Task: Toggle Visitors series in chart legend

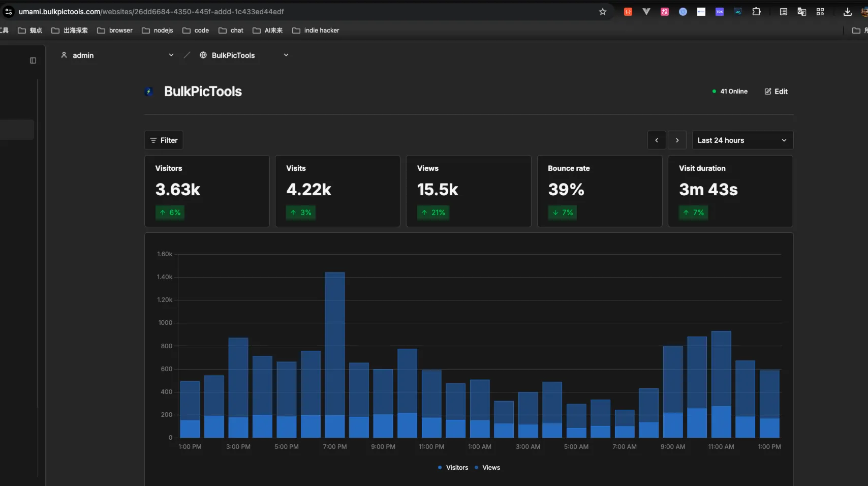Action: tap(453, 468)
